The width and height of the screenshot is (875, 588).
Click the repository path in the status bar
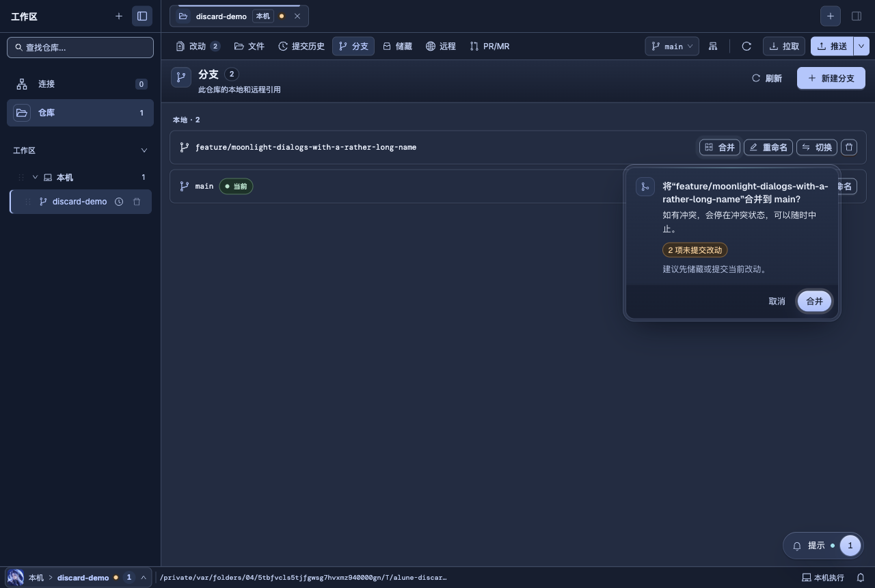pyautogui.click(x=303, y=578)
